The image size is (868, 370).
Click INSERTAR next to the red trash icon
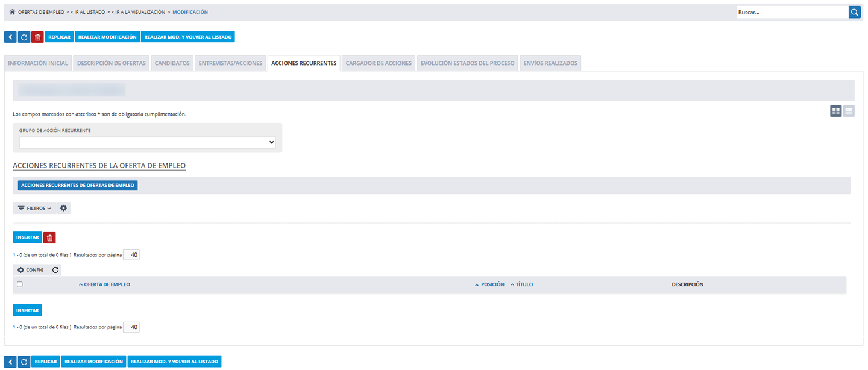click(27, 237)
